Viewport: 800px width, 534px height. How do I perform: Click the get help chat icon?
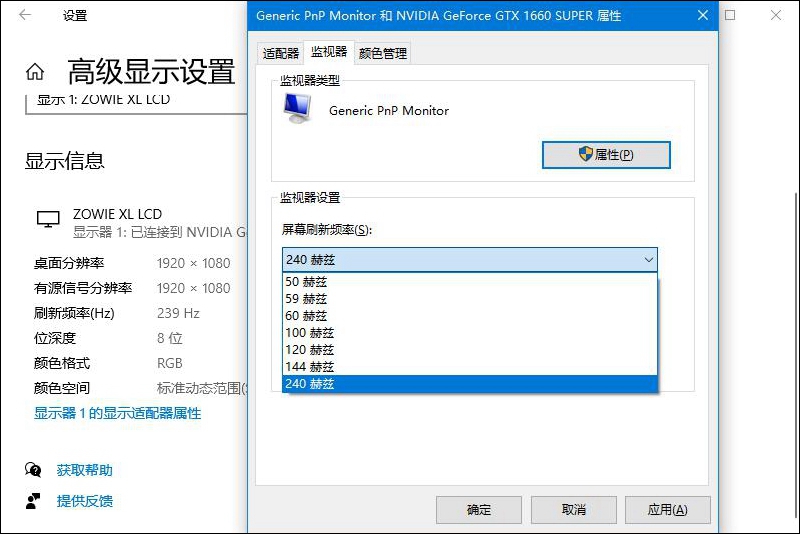(33, 470)
